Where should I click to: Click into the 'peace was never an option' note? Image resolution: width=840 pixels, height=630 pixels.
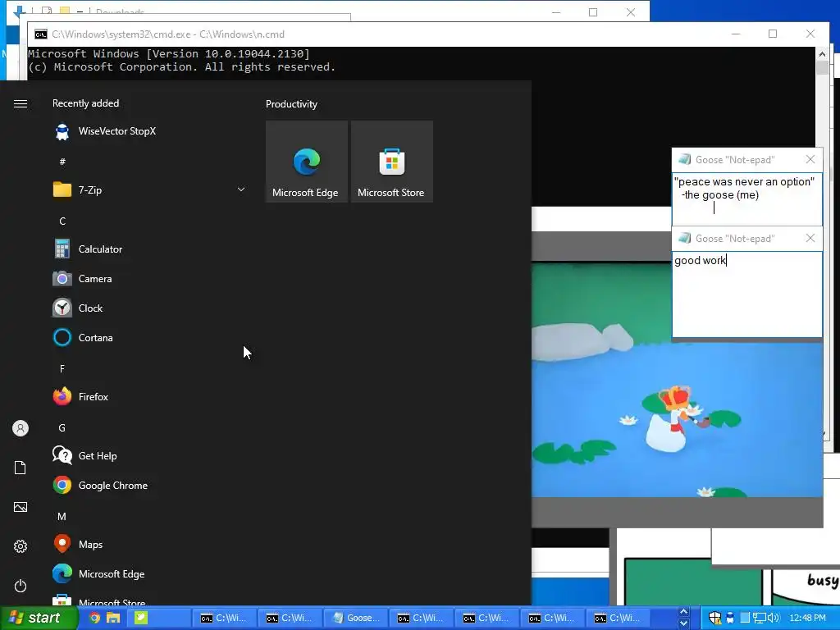click(x=746, y=198)
